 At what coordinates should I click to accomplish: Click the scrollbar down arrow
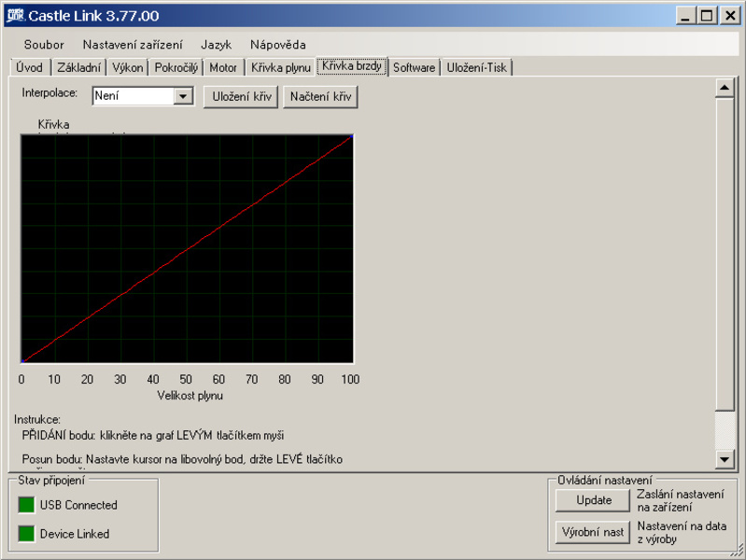[725, 459]
